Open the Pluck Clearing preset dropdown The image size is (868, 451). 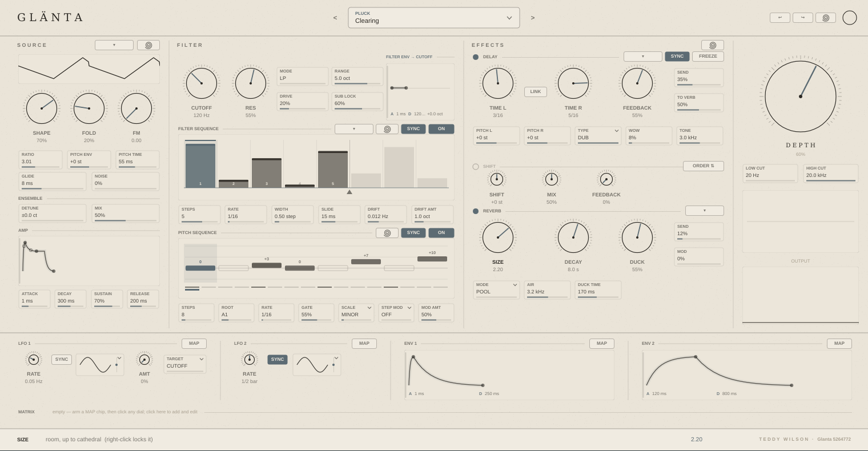coord(434,18)
